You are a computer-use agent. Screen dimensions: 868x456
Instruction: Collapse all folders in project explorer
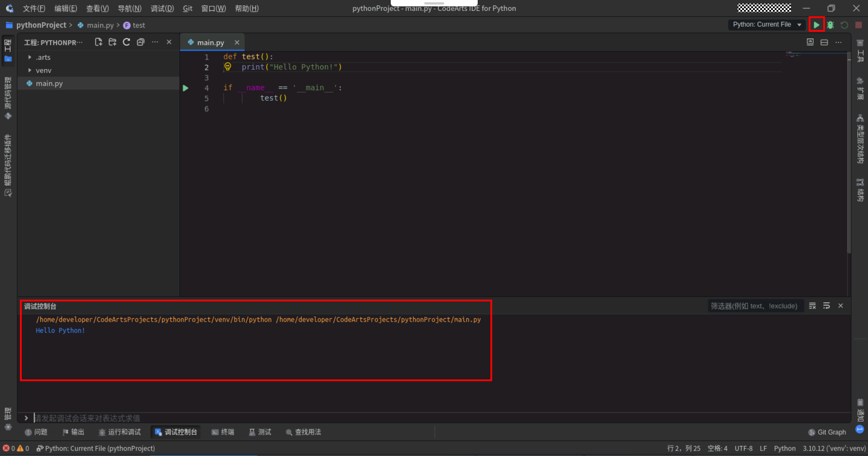click(141, 42)
